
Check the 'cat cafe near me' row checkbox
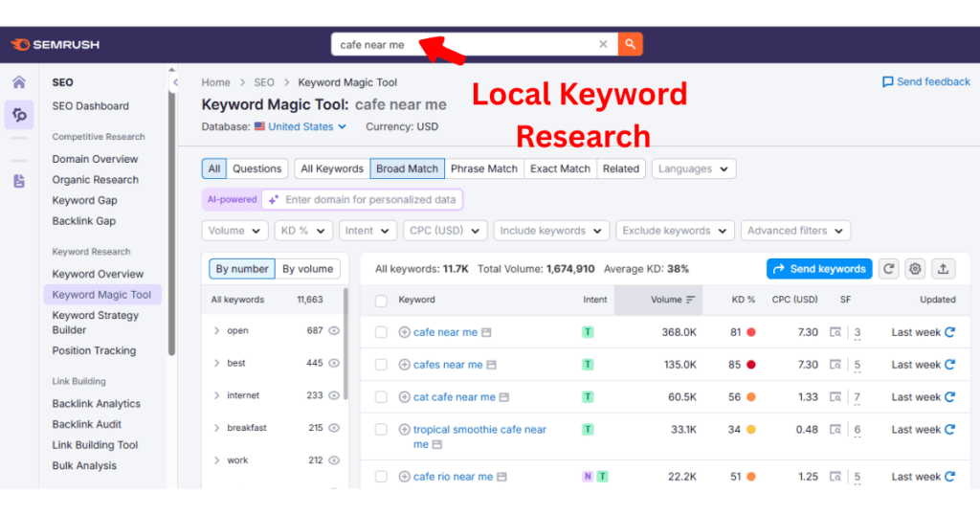pyautogui.click(x=381, y=397)
